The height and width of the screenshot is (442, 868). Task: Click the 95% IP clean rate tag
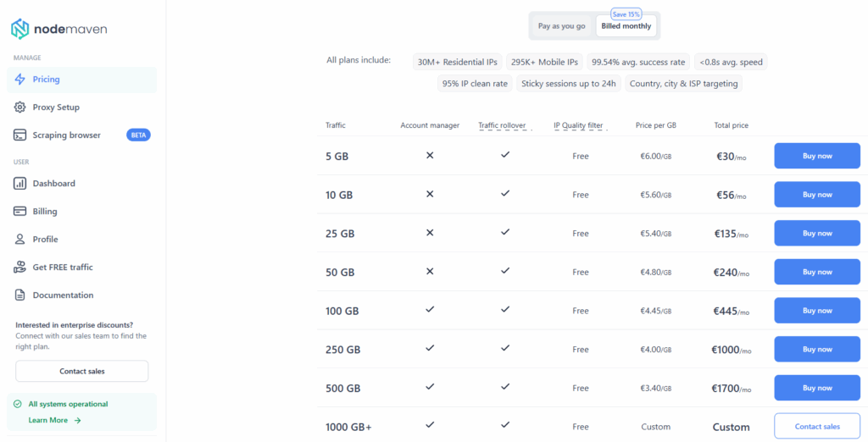(475, 84)
